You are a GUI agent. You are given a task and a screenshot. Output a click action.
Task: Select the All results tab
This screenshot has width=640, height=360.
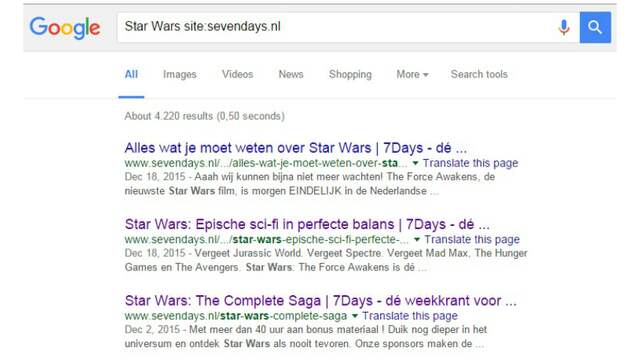131,74
